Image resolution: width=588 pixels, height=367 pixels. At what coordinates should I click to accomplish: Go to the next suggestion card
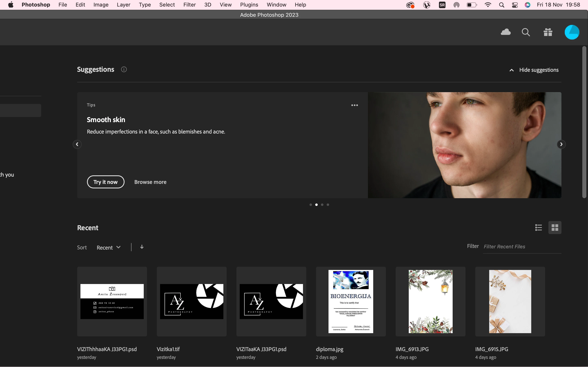pos(561,144)
